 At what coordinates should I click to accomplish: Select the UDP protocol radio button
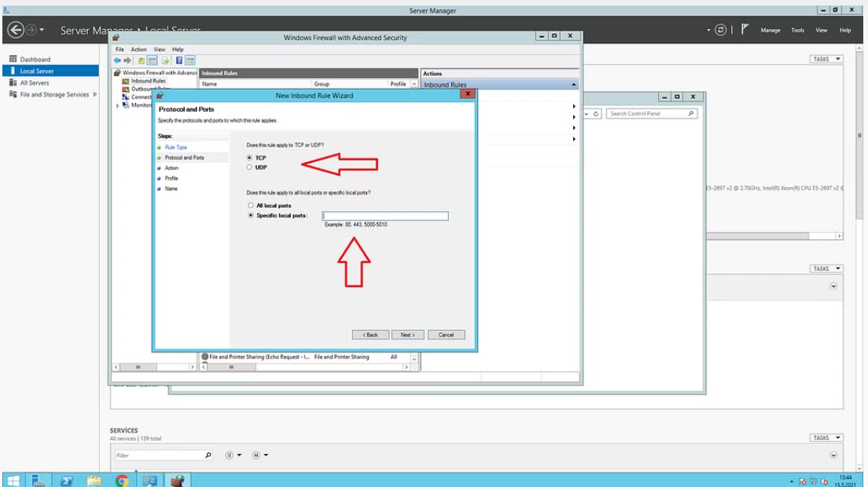click(250, 168)
